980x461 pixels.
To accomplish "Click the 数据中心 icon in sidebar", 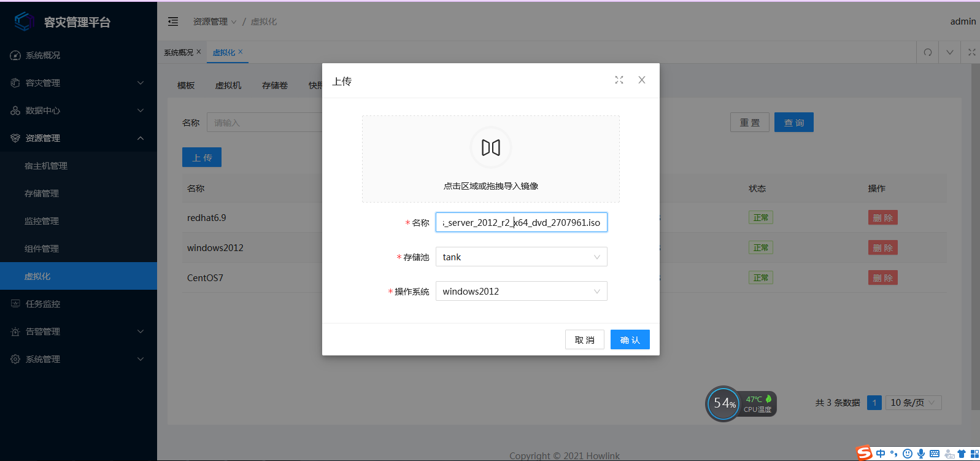I will pos(15,110).
